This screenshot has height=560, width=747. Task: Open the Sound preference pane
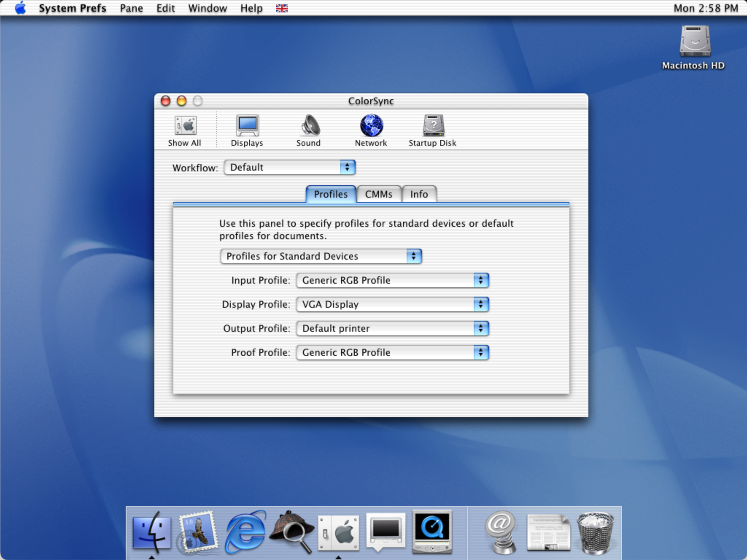[x=309, y=131]
